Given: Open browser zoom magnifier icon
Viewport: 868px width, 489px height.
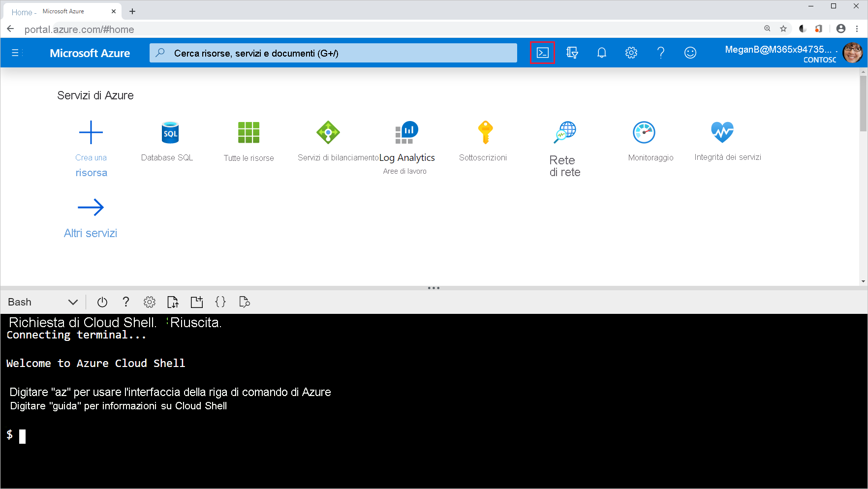Looking at the screenshot, I should coord(767,29).
